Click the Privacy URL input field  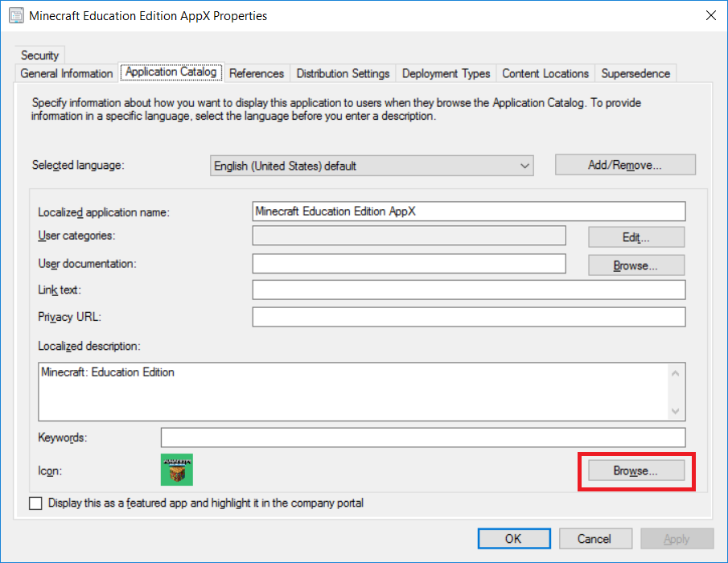click(x=469, y=317)
